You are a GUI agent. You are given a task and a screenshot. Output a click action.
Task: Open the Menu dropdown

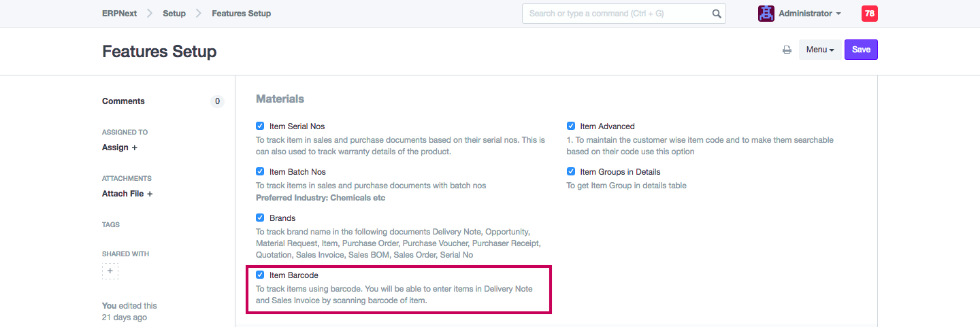(x=819, y=50)
